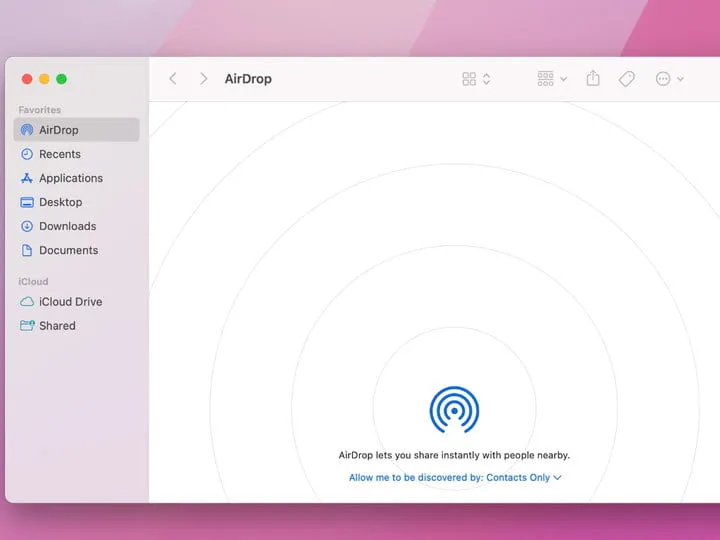The width and height of the screenshot is (720, 540).
Task: Select the Shared folder icon
Action: point(27,325)
